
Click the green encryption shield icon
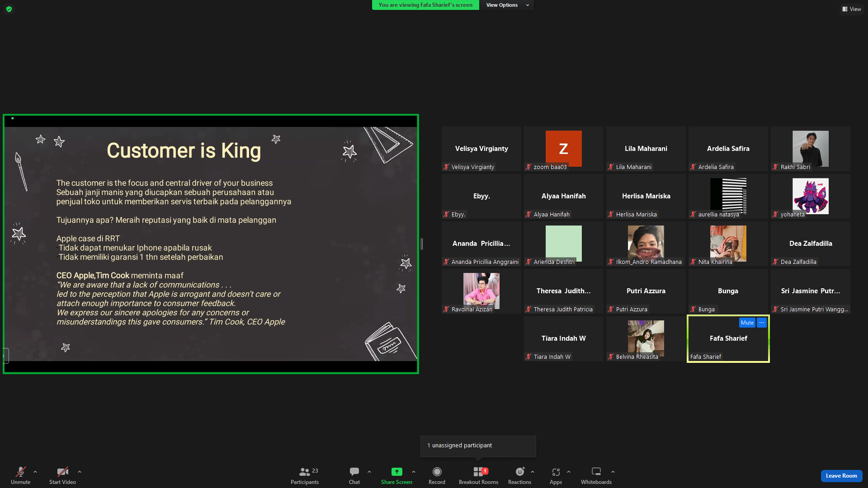pyautogui.click(x=9, y=9)
